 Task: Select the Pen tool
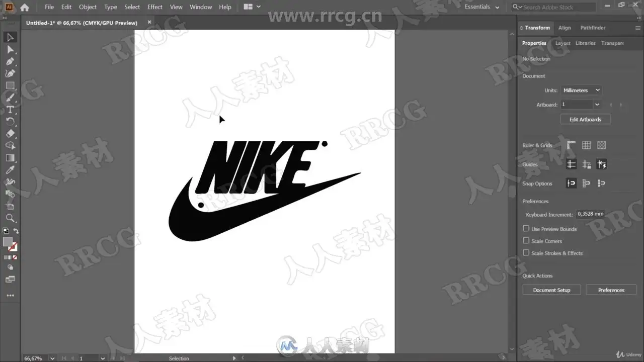pos(10,61)
